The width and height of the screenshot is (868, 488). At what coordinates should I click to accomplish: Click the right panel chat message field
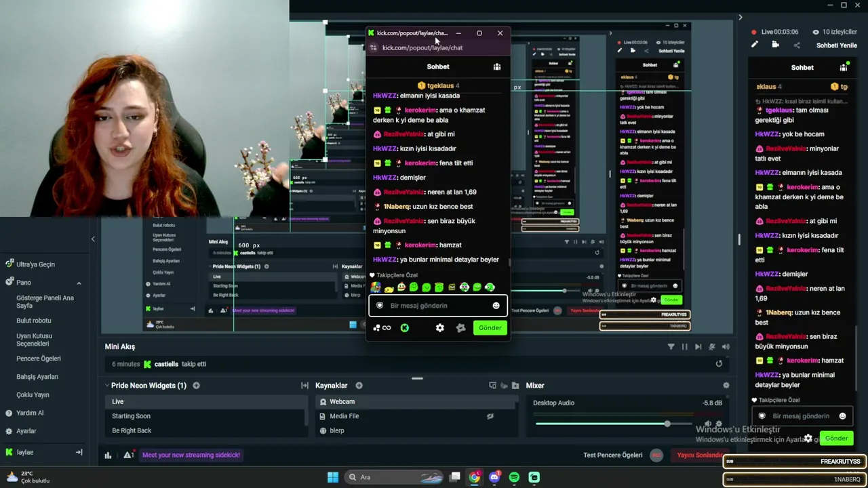802,416
